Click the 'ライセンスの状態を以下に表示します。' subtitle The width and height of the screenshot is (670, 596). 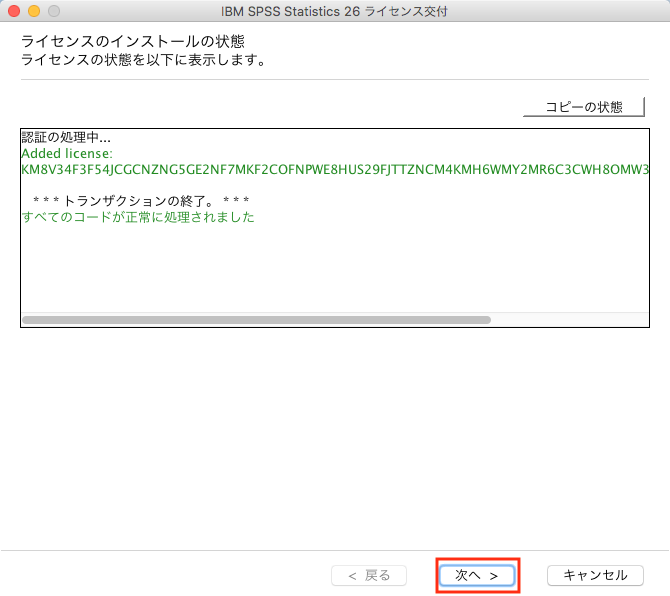pyautogui.click(x=143, y=60)
